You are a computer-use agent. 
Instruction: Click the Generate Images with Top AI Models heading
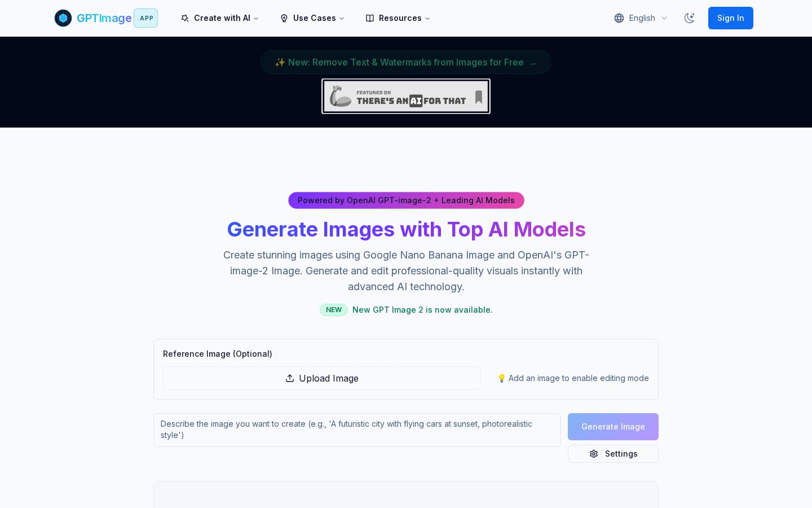coord(406,229)
